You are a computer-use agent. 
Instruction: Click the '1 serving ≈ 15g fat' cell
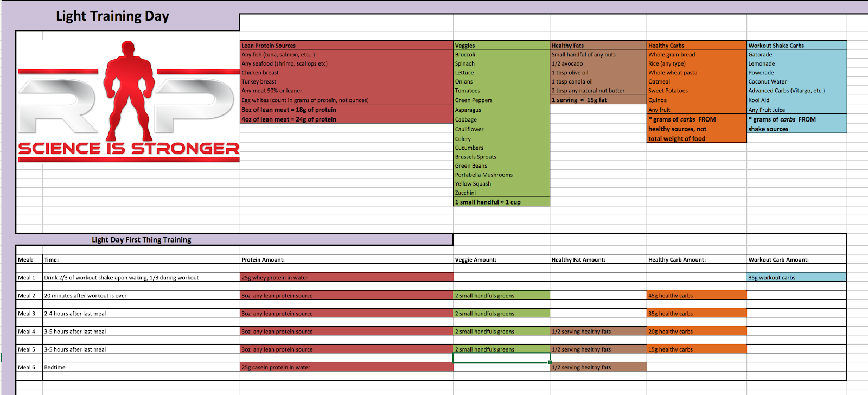[598, 100]
